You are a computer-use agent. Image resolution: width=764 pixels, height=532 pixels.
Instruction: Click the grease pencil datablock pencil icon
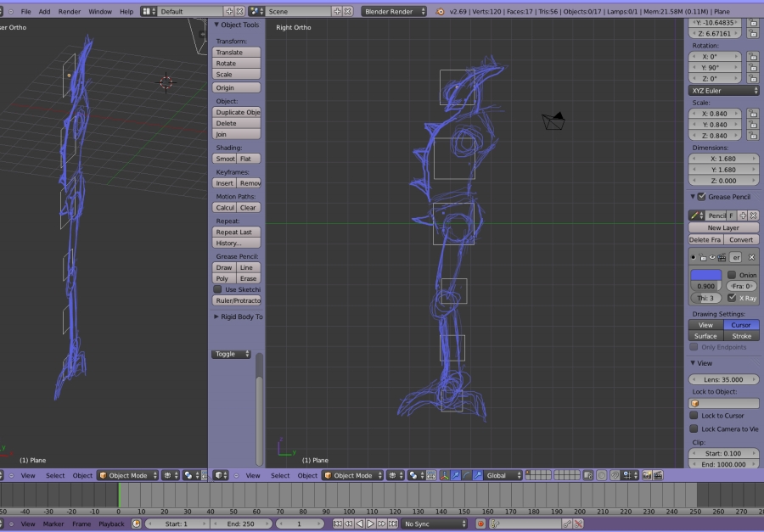click(x=697, y=216)
